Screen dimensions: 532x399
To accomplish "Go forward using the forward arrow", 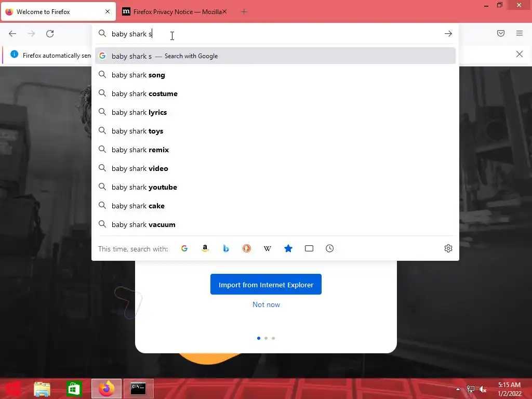I will (31, 34).
